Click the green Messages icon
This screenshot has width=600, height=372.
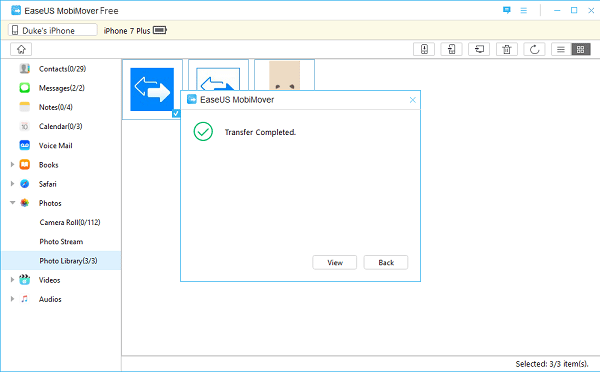[24, 88]
